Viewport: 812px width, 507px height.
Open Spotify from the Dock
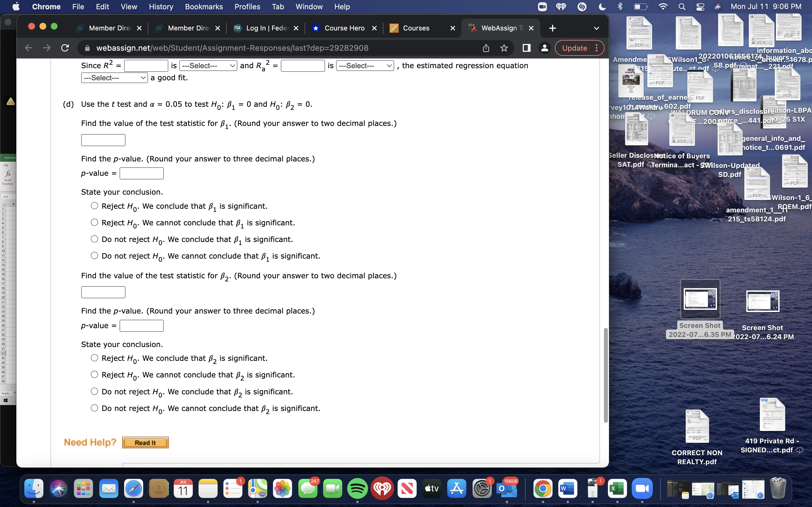click(357, 489)
